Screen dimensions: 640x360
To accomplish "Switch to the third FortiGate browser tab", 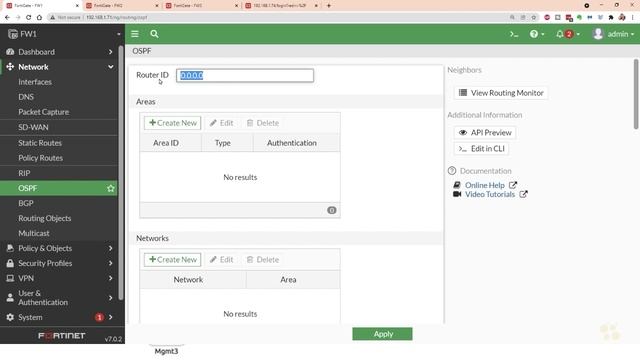I will pos(201,6).
